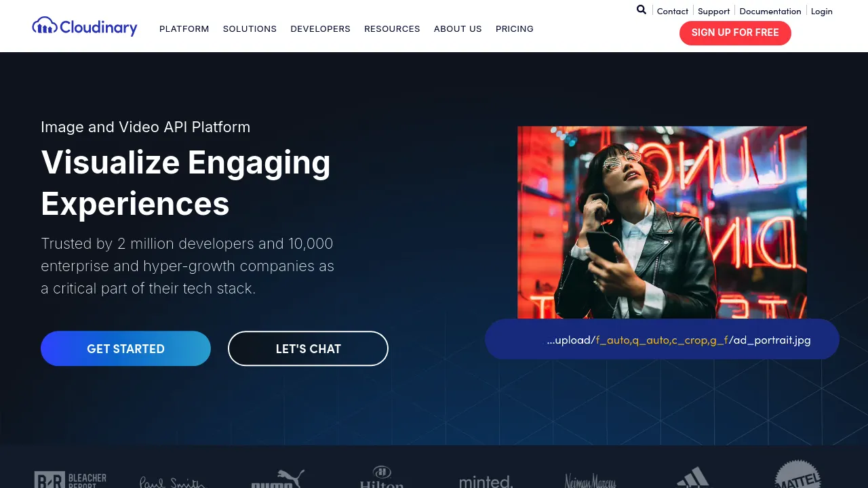The height and width of the screenshot is (488, 868).
Task: Open the Resources menu
Action: point(392,29)
